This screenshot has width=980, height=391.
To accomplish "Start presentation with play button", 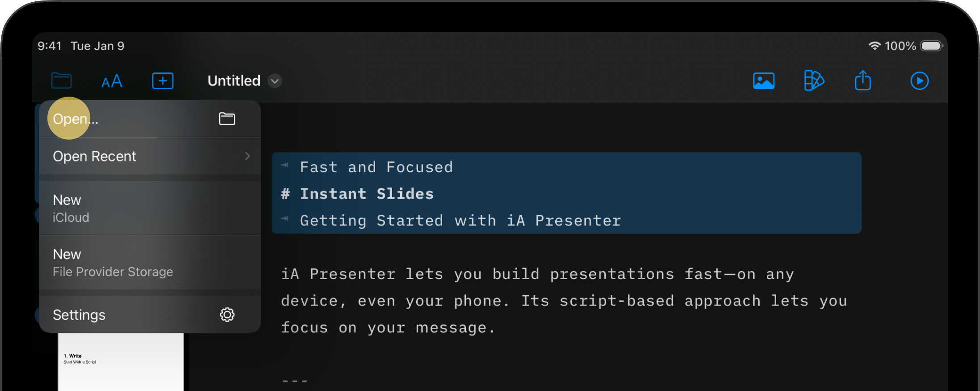I will pyautogui.click(x=919, y=81).
